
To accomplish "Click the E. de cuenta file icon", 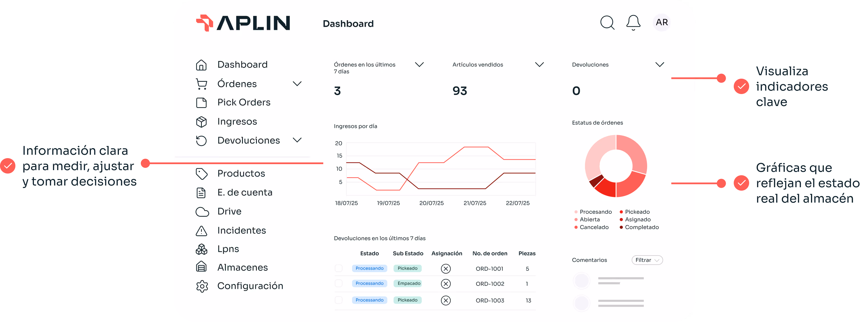I will click(201, 193).
